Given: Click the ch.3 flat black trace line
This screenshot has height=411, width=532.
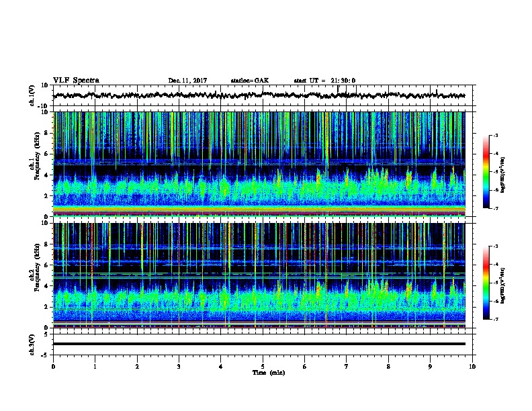Looking at the screenshot, I should coord(259,344).
